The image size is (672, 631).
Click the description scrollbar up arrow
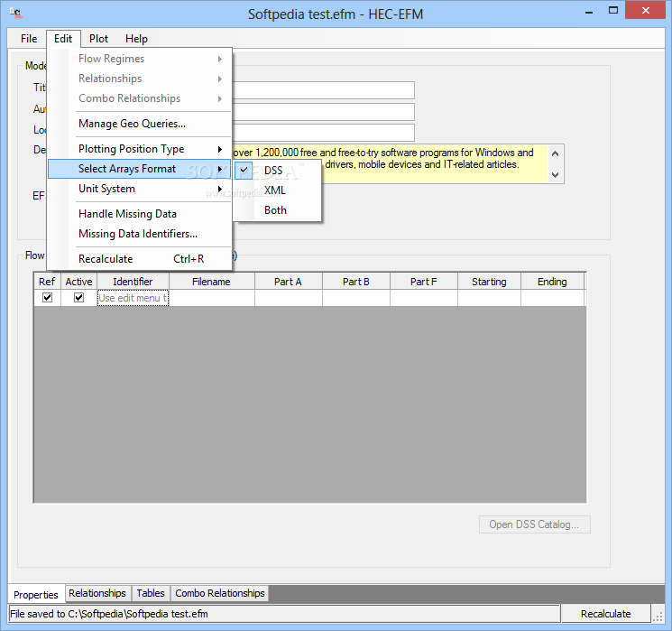[556, 153]
